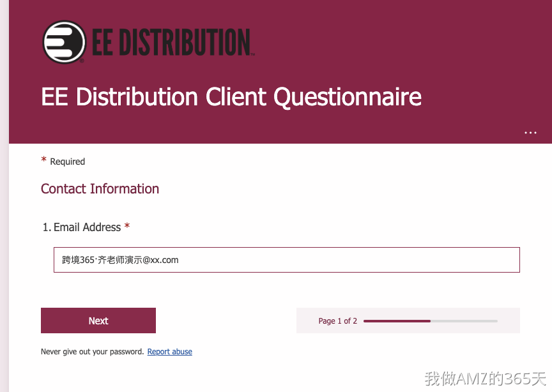The image size is (552, 392).
Task: Click the 我做AMZ的365天 watermark text
Action: coord(486,379)
